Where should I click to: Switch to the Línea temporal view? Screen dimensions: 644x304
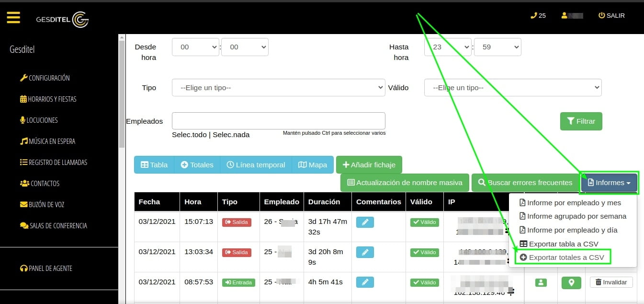256,164
